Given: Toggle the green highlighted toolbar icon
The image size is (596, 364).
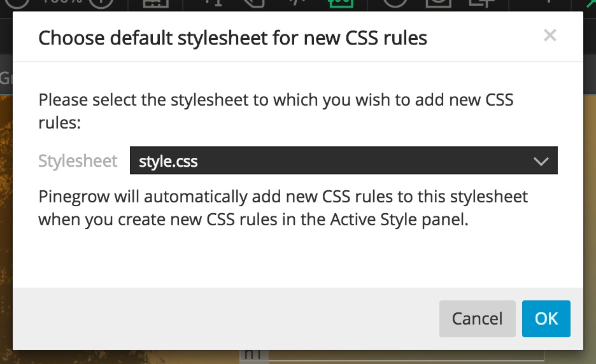Looking at the screenshot, I should pyautogui.click(x=341, y=3).
